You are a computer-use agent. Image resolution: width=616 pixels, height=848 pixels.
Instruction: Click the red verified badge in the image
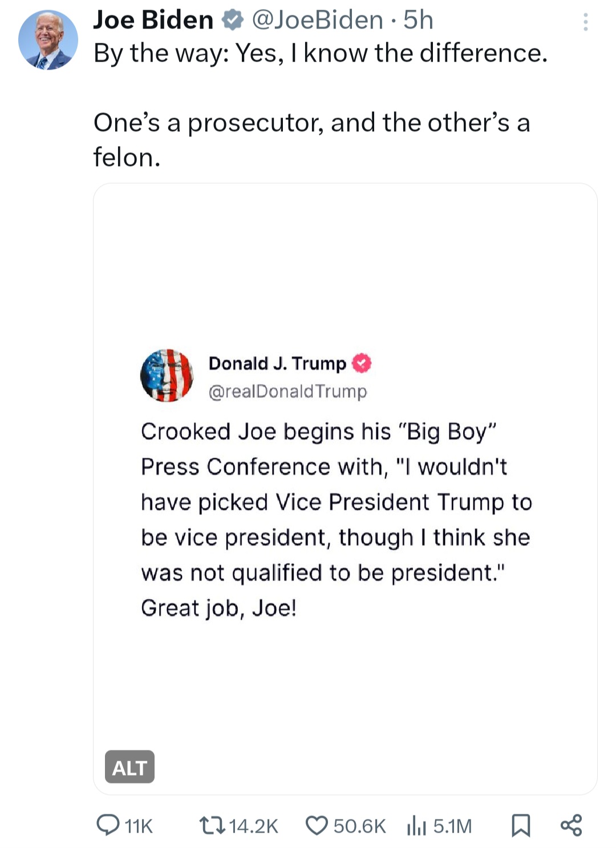tap(362, 363)
